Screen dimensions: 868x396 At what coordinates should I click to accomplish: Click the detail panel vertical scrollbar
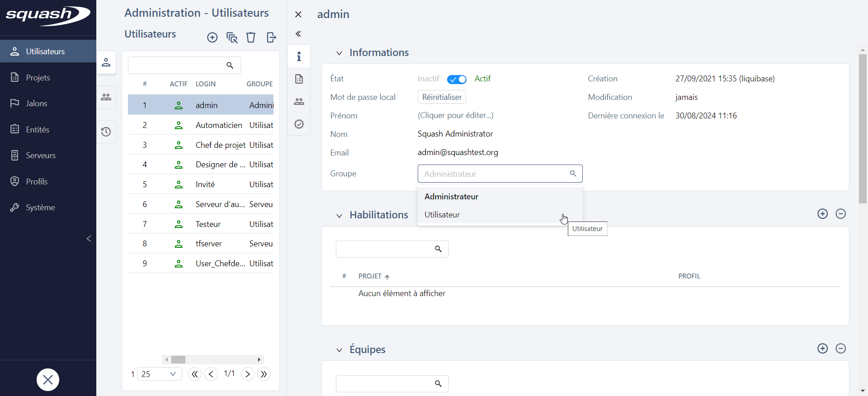pyautogui.click(x=863, y=129)
